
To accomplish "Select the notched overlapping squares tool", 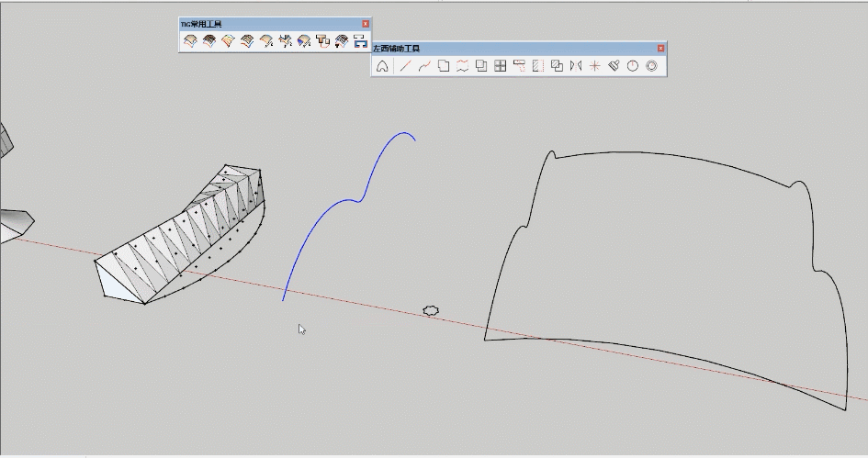I will click(x=444, y=66).
